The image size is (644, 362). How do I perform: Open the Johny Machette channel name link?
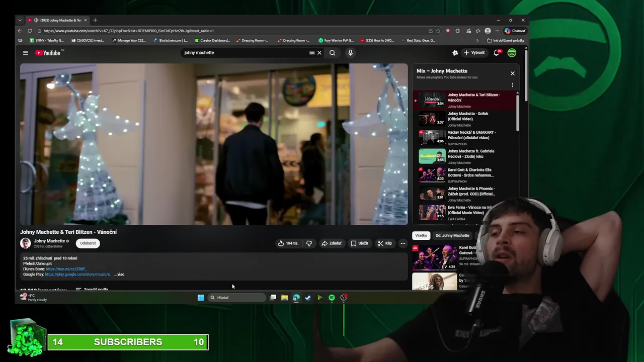pos(49,241)
